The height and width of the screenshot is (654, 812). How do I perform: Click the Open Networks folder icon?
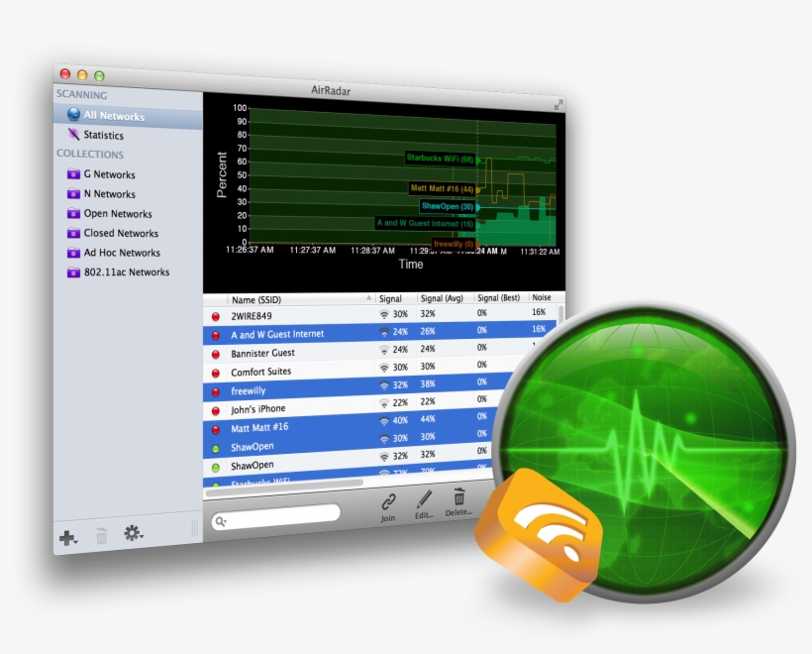pyautogui.click(x=73, y=213)
